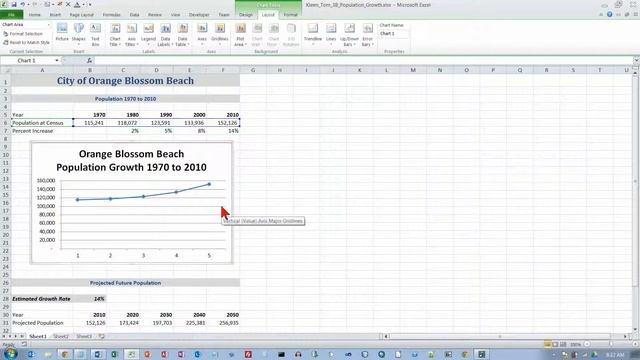This screenshot has height=360, width=640.
Task: Open the Data Table menu
Action: coord(182,34)
